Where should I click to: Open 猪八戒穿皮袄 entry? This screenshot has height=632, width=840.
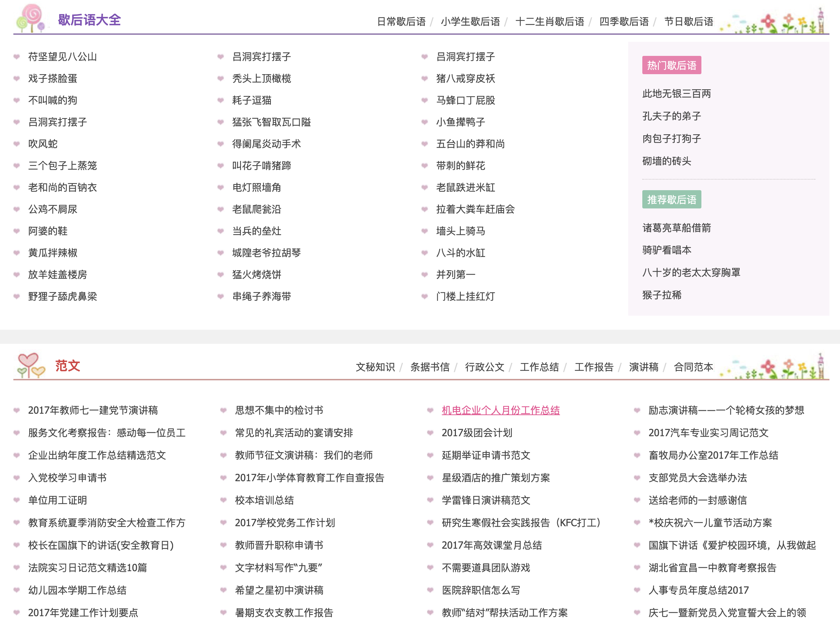(x=466, y=79)
